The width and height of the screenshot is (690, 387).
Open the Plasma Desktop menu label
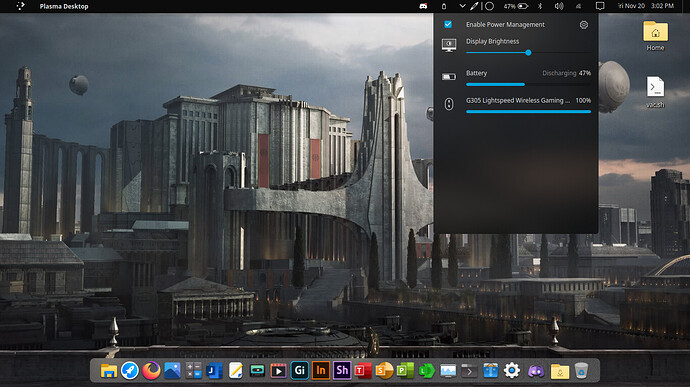[x=64, y=6]
